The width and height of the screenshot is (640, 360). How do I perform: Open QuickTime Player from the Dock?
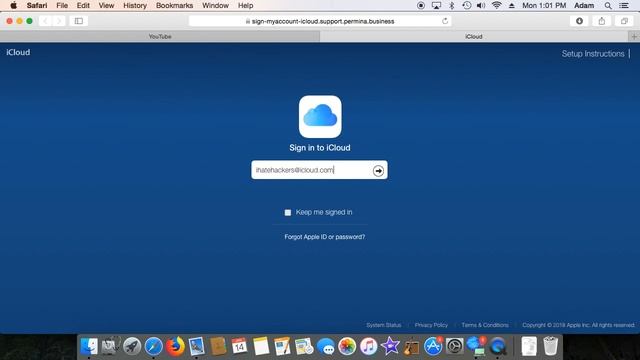[x=498, y=346]
